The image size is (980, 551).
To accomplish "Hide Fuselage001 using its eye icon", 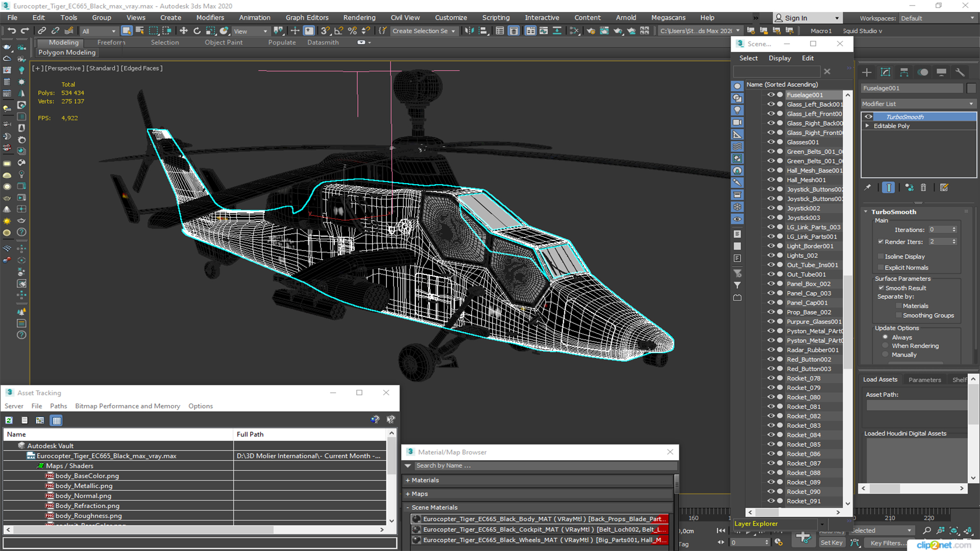I will pos(771,95).
